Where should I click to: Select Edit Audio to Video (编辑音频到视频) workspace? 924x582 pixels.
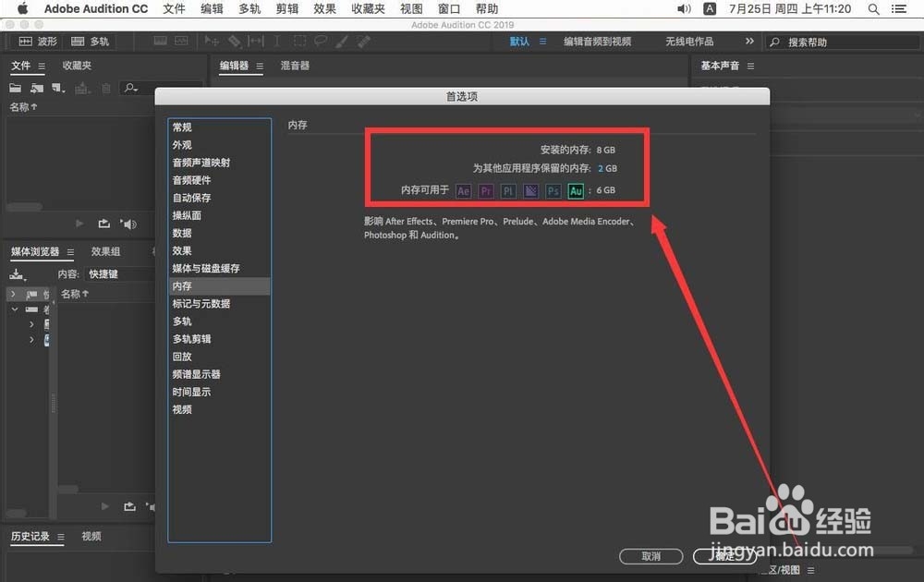(x=597, y=42)
